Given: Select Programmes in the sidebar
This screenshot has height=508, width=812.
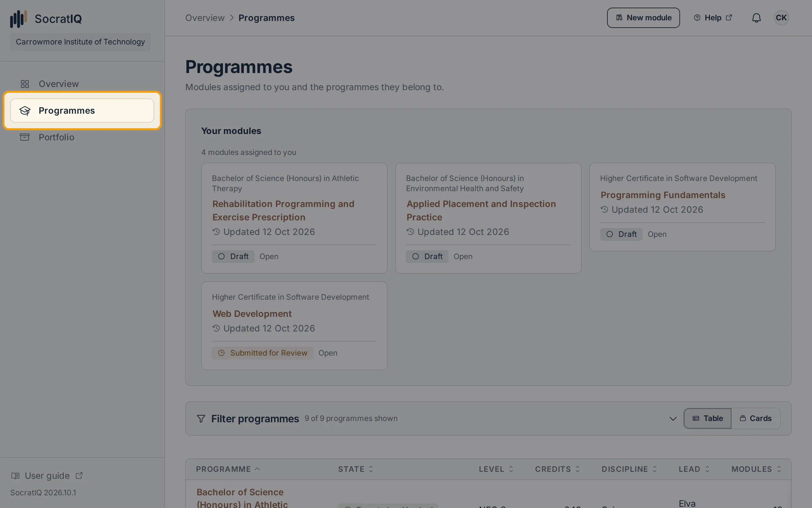Looking at the screenshot, I should click(82, 110).
